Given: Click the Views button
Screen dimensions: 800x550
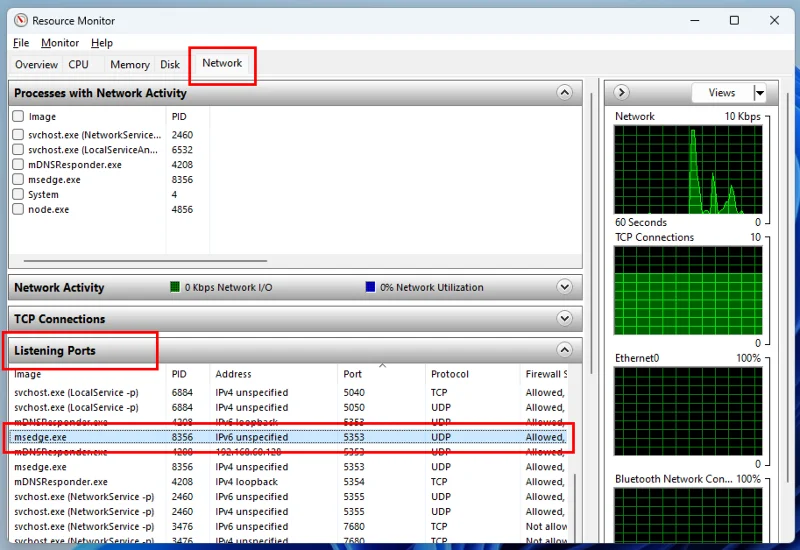Looking at the screenshot, I should 722,93.
